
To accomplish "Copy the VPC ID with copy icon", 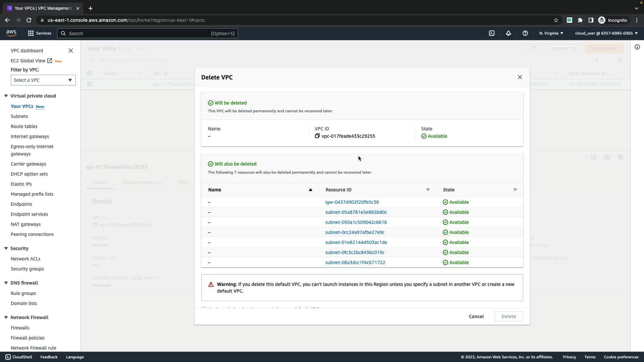I will 317,136.
